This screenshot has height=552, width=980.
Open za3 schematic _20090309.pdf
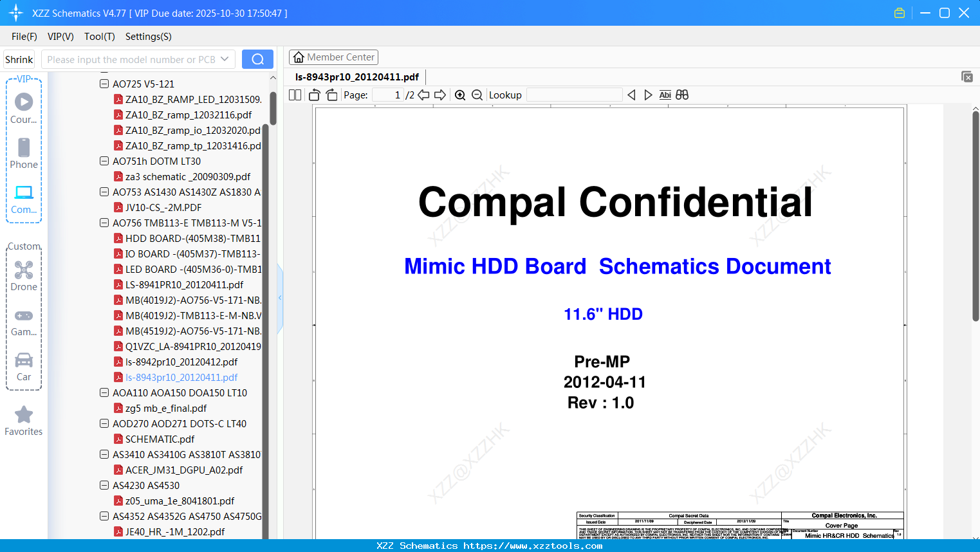pos(183,176)
